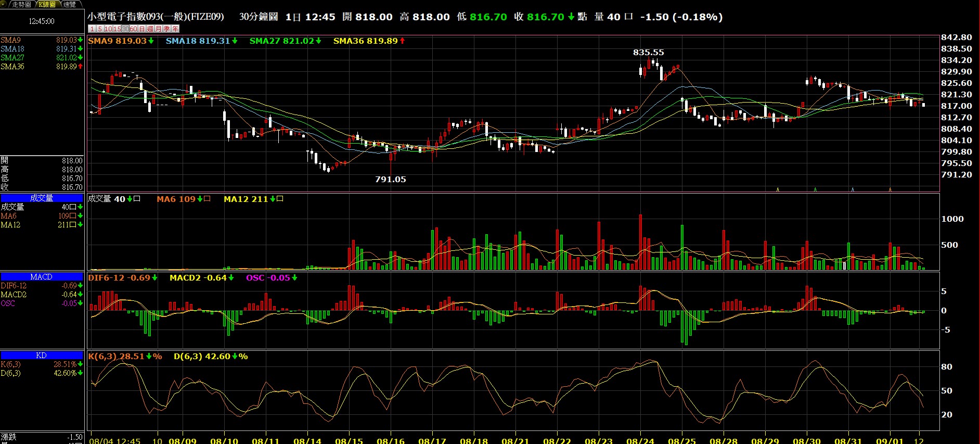Switch to the yearly 年 timeframe
980x444 pixels.
tap(175, 29)
